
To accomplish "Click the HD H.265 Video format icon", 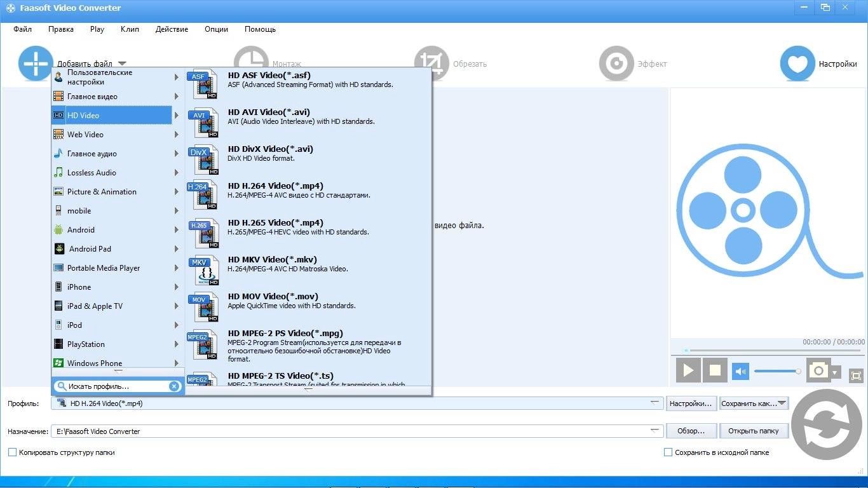I will [203, 233].
